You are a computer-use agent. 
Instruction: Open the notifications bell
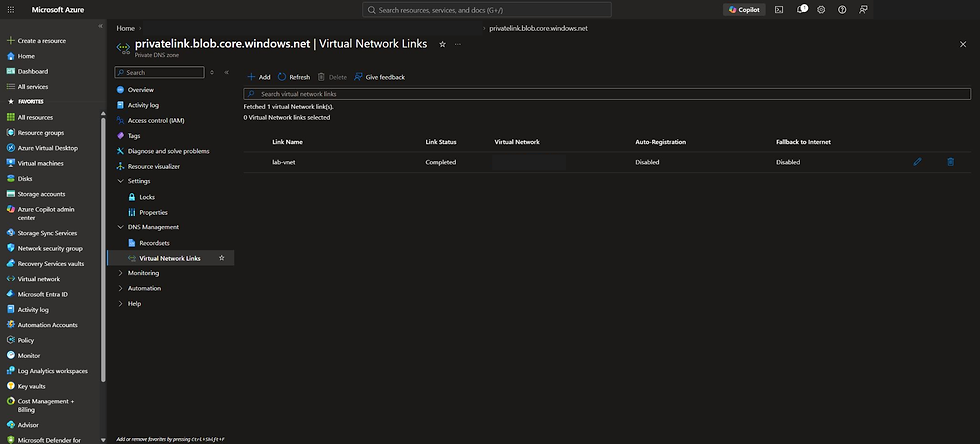(801, 10)
